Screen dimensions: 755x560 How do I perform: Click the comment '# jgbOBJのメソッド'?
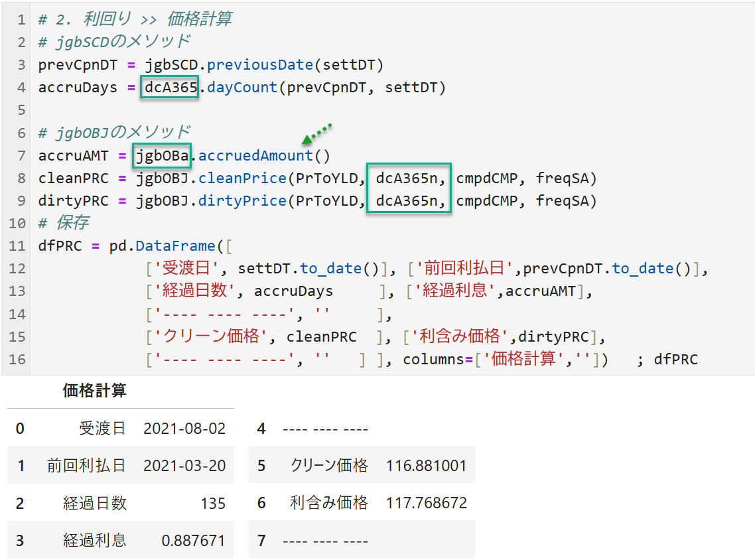click(x=115, y=133)
